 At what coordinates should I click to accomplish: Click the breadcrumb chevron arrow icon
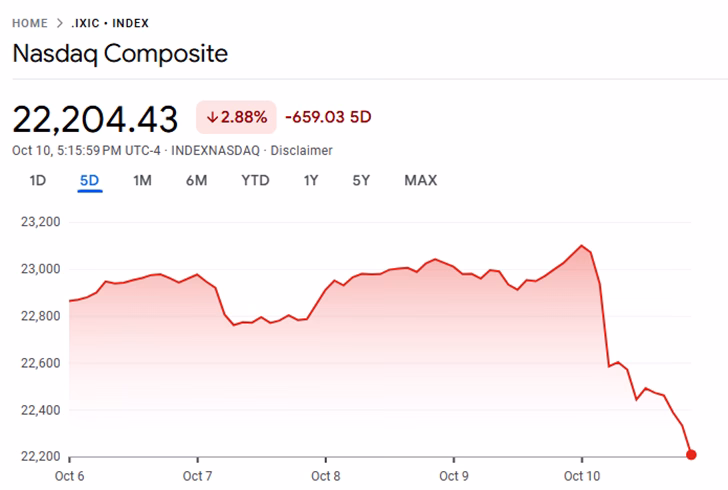(60, 23)
